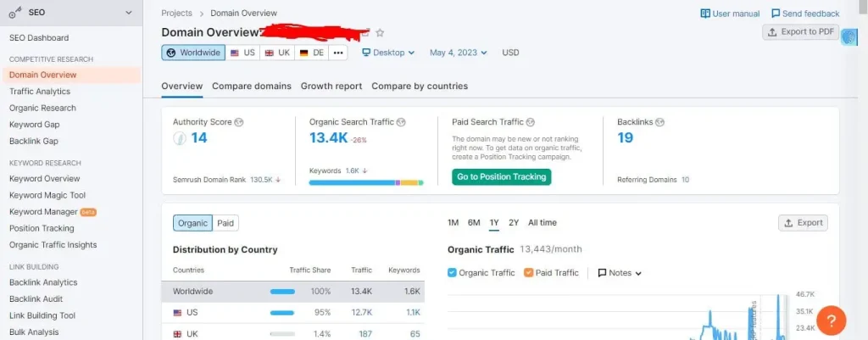This screenshot has width=868, height=340.
Task: Click the Authority Score value 14
Action: 198,138
